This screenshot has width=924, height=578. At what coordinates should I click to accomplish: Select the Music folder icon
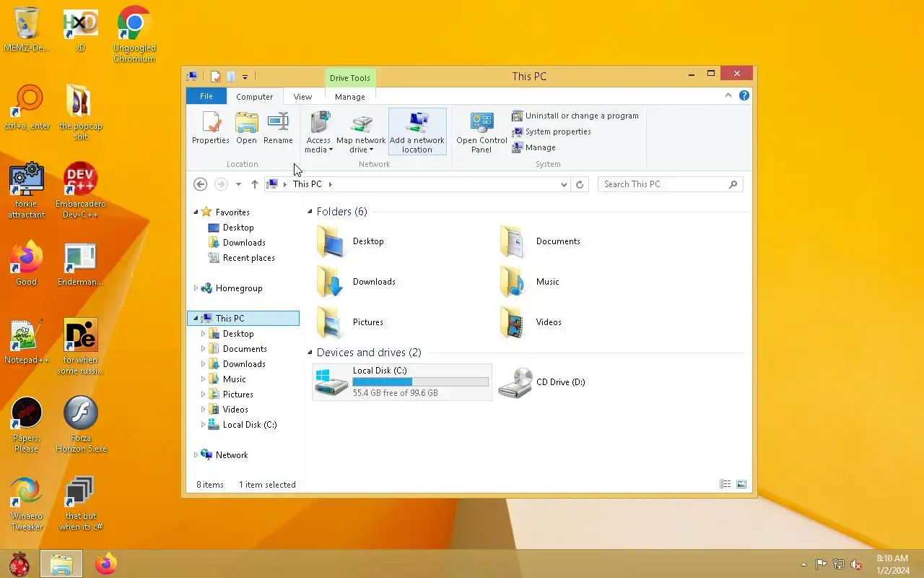(x=513, y=282)
